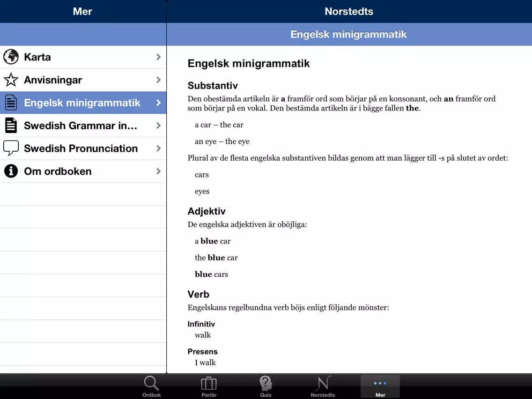Tap the star icon beside Anvisningar

(x=11, y=80)
